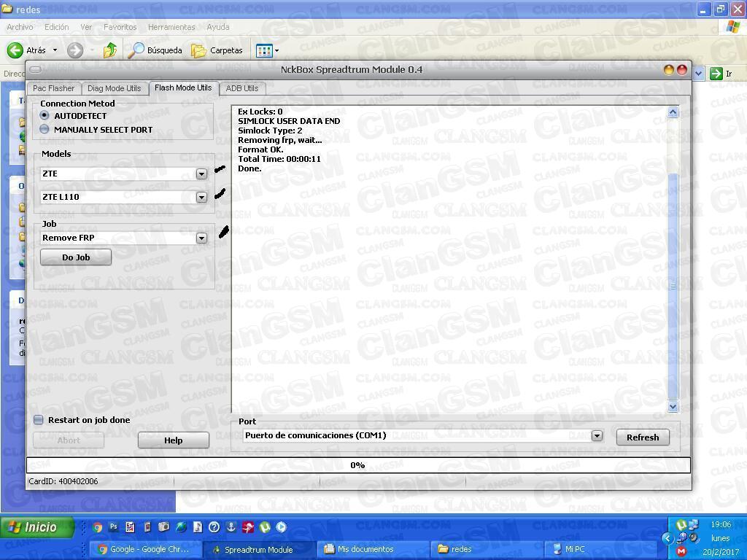Open the Ver menu
747x560 pixels.
pos(86,27)
